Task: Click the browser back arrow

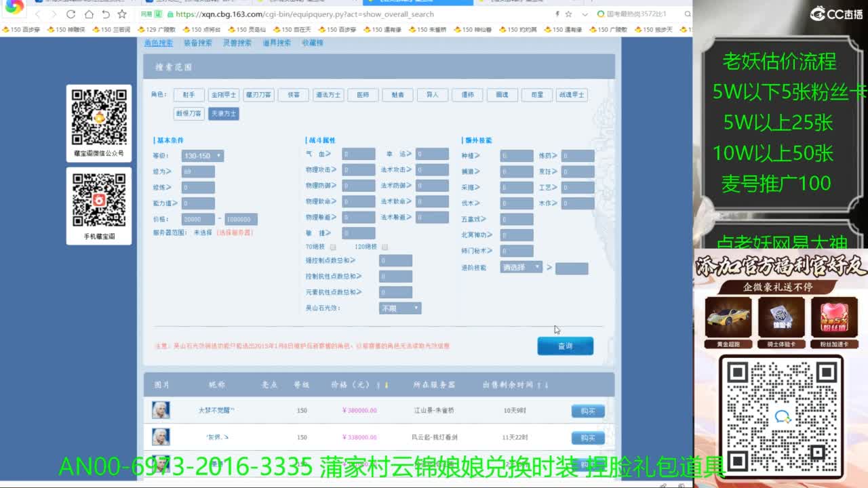Action: [x=39, y=14]
